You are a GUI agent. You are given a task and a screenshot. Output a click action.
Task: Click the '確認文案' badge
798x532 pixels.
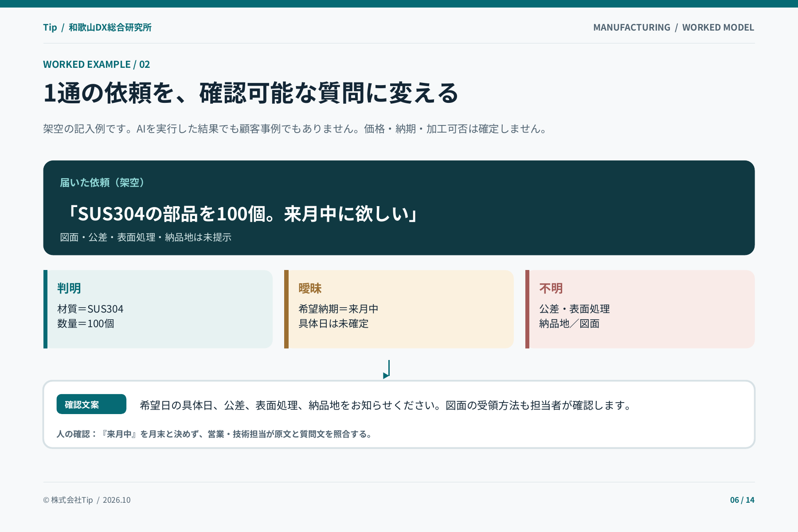pyautogui.click(x=91, y=404)
